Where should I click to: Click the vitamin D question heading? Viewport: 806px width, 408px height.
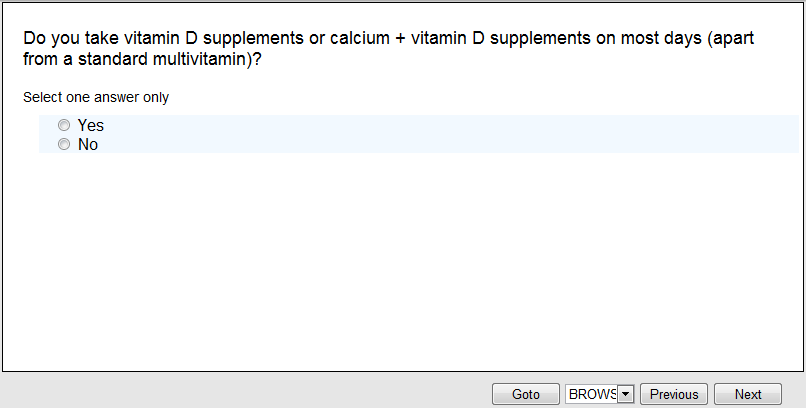pyautogui.click(x=388, y=49)
